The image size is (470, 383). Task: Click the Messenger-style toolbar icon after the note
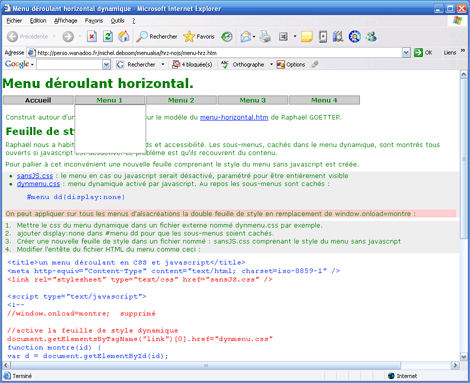click(323, 36)
